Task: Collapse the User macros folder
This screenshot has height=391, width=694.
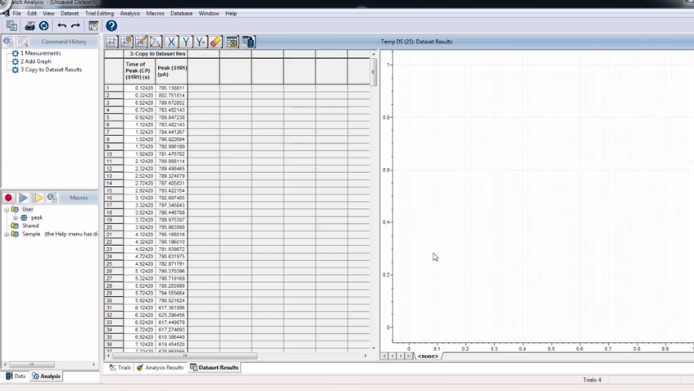Action: (x=7, y=209)
